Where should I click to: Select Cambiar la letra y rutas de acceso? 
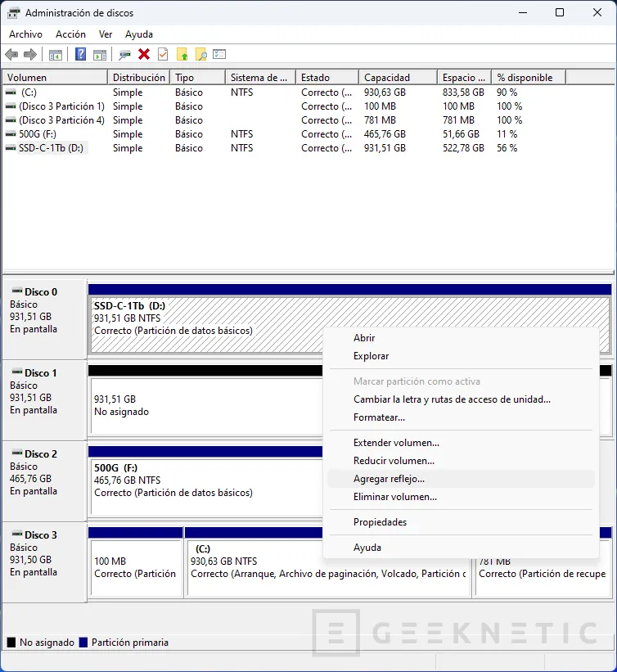click(461, 399)
